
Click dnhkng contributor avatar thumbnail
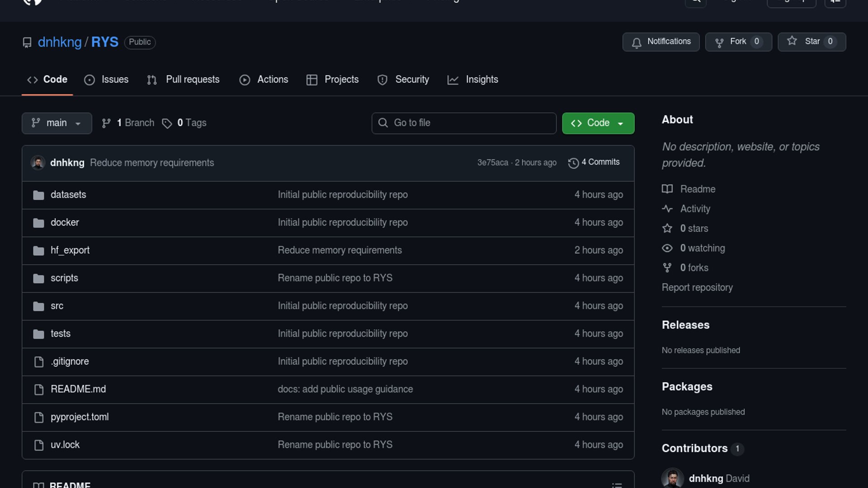(673, 478)
